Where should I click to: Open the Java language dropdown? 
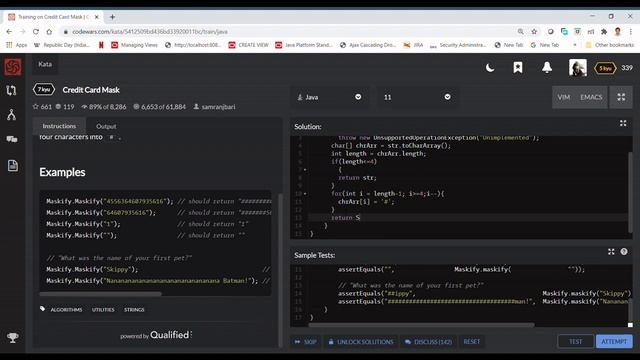(329, 97)
